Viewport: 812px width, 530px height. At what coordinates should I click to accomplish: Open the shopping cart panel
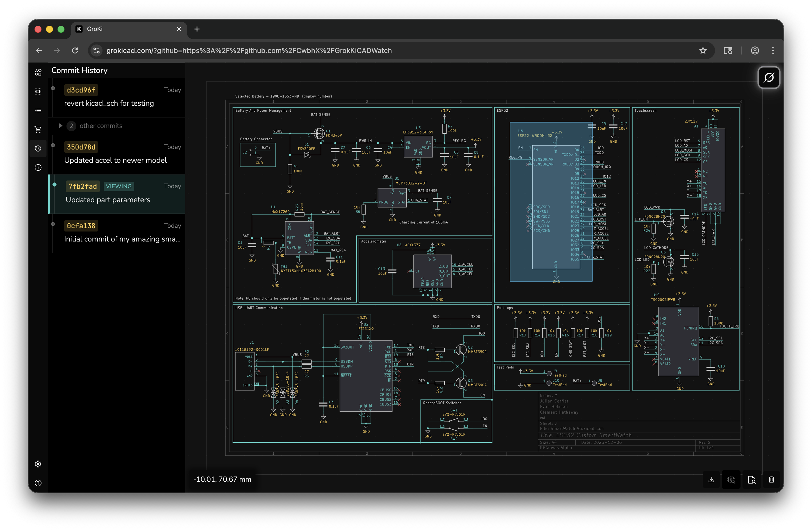38,129
